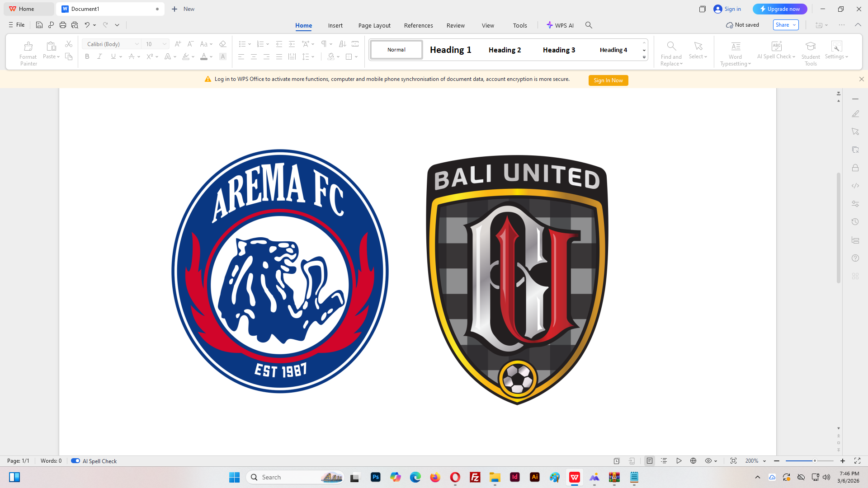Click the Print Preview icon
Viewport: 868px width, 488px height.
(x=75, y=25)
